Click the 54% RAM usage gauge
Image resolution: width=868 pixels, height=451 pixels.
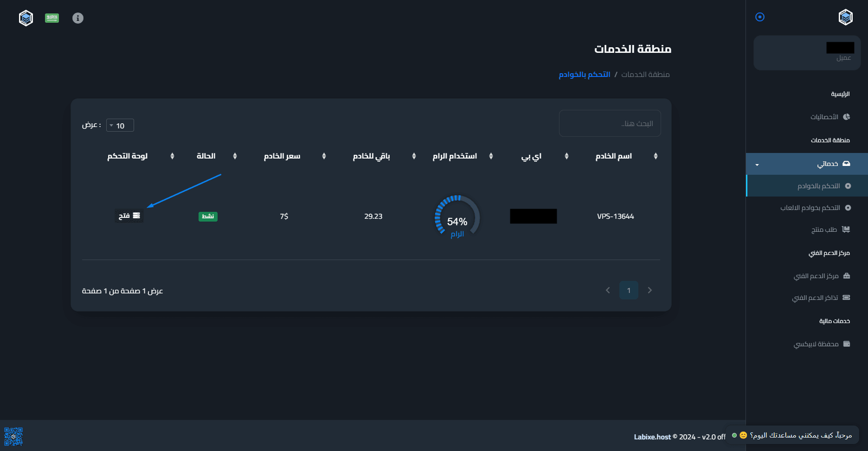click(457, 217)
